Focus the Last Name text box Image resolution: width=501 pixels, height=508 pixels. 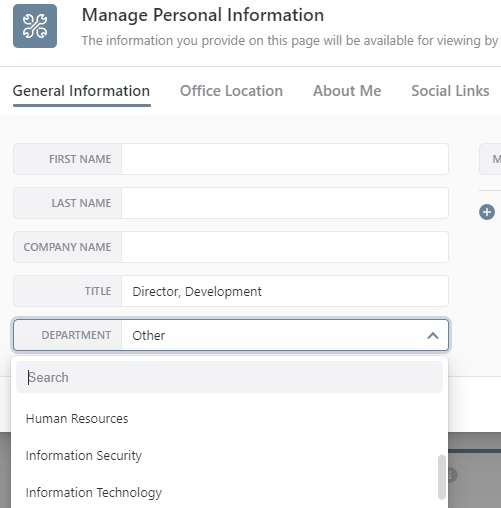click(x=285, y=203)
